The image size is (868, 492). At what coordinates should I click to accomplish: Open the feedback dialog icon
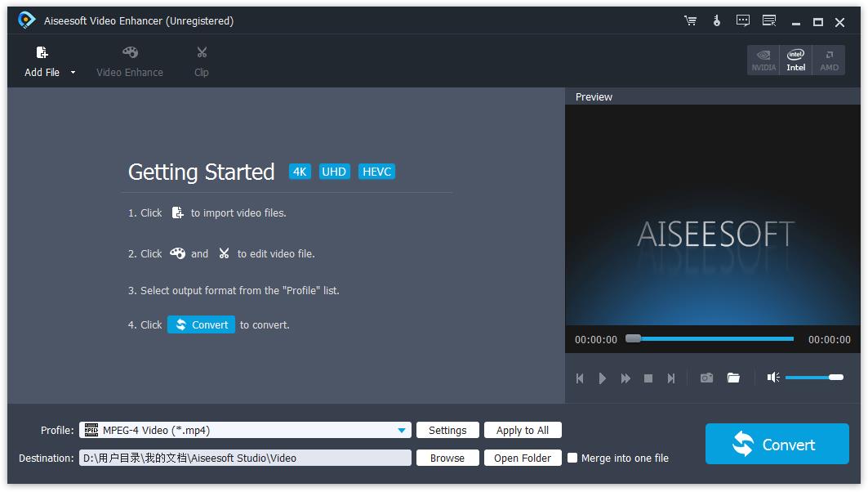coord(743,21)
